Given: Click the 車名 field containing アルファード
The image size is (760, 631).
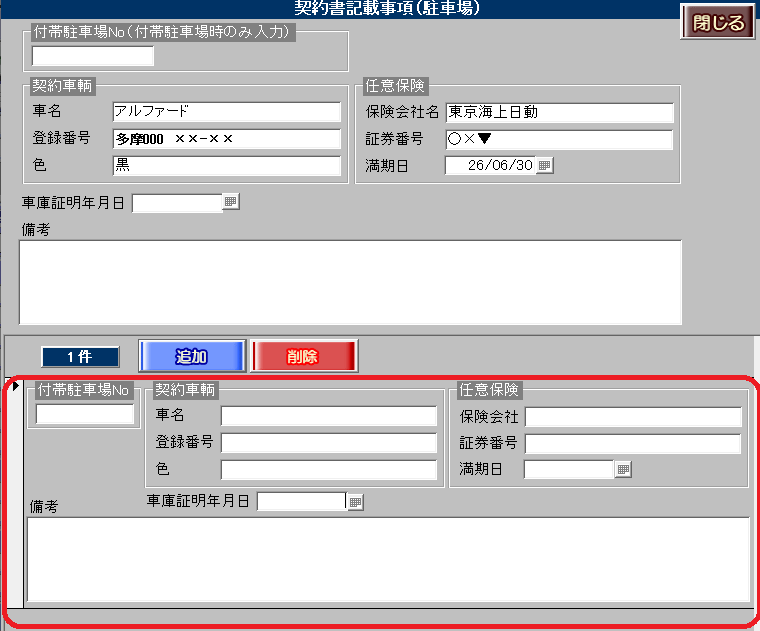Looking at the screenshot, I should [x=226, y=111].
